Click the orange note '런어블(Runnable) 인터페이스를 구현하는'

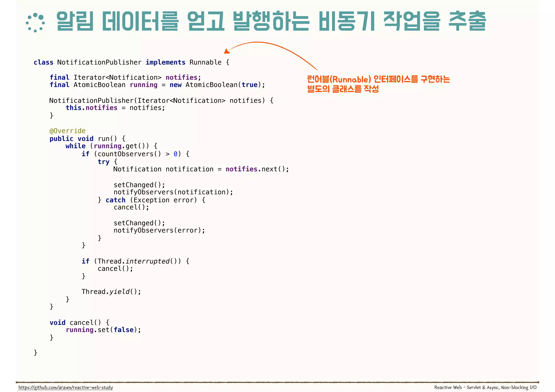(x=379, y=79)
